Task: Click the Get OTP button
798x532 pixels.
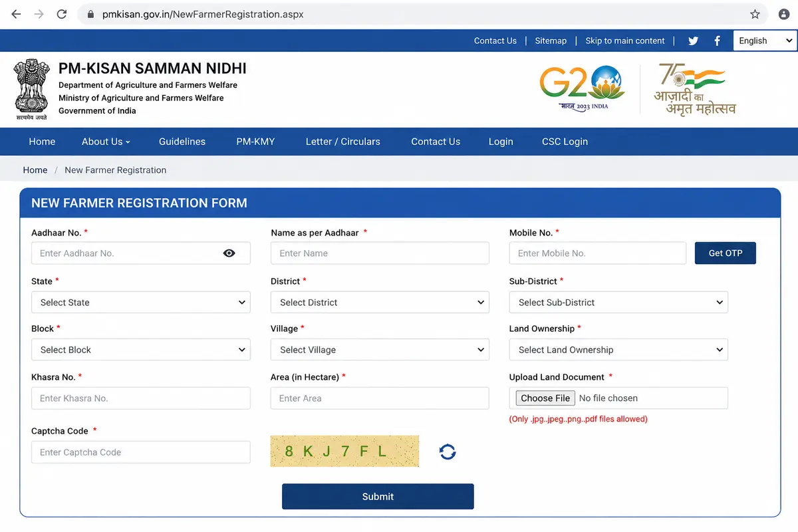Action: 726,253
